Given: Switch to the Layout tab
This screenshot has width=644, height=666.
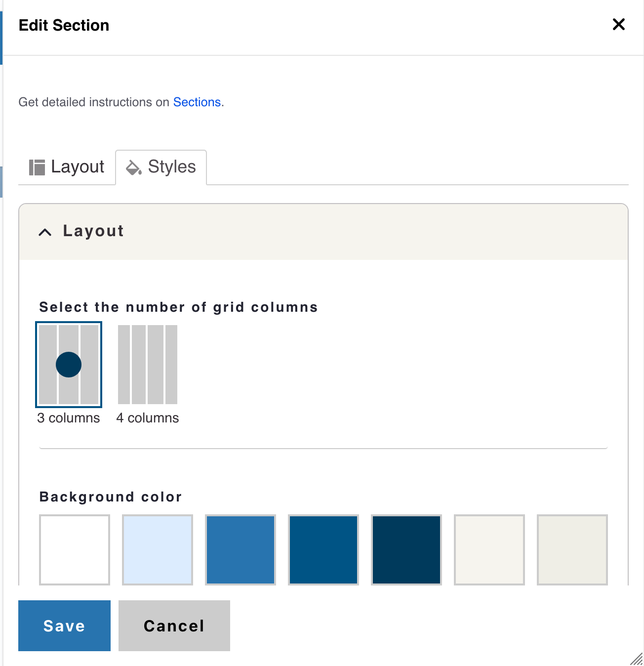Looking at the screenshot, I should point(67,167).
